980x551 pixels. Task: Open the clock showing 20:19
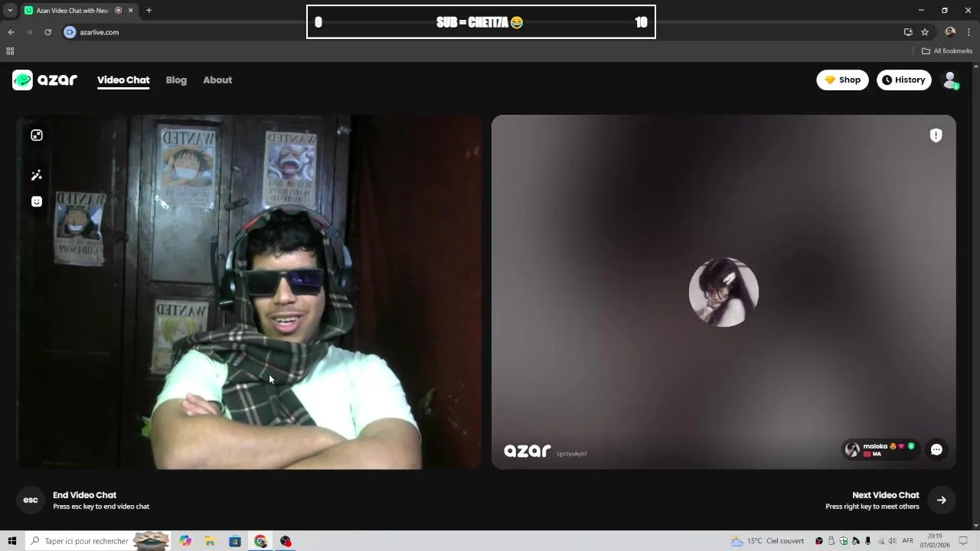click(935, 541)
